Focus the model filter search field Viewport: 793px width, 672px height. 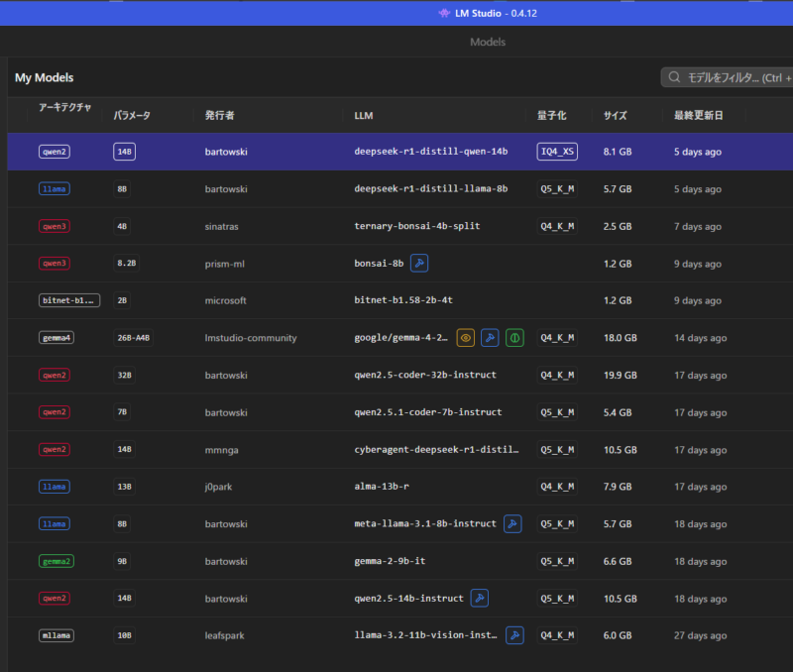(727, 77)
